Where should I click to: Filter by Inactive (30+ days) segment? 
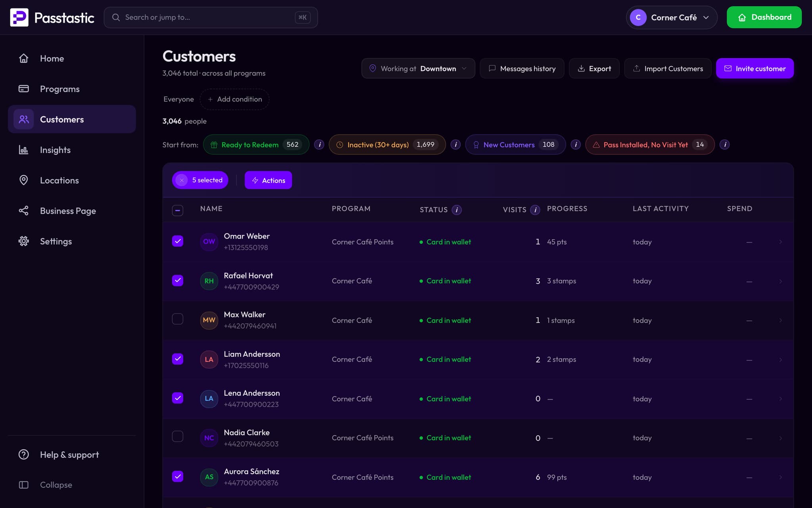[387, 144]
